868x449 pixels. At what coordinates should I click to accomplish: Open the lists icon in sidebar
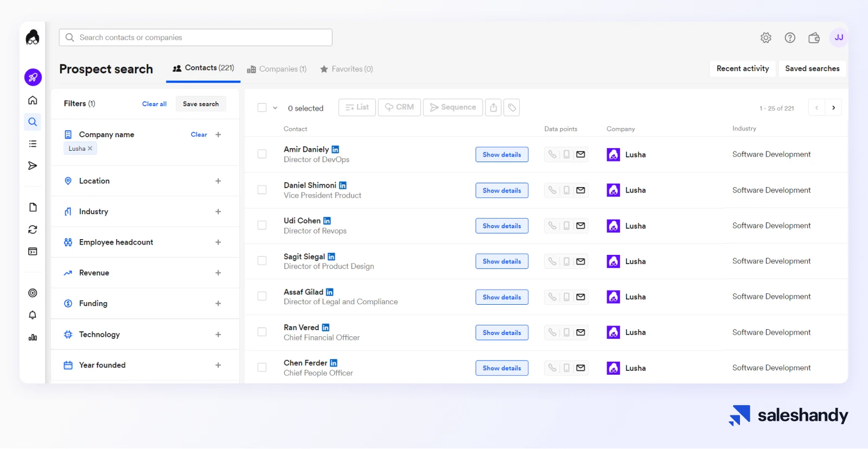point(33,144)
